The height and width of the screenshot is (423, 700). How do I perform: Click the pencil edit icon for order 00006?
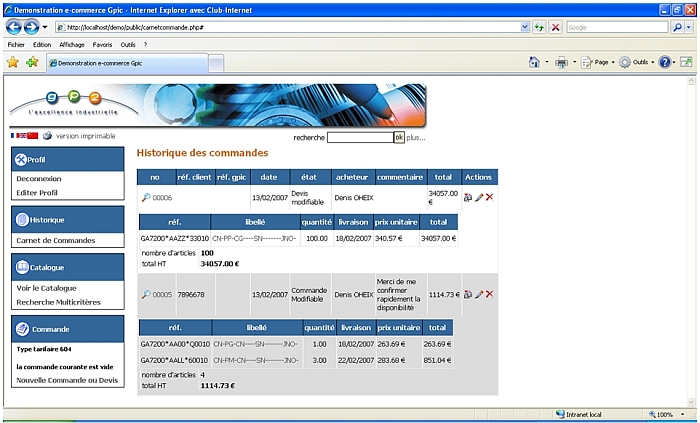tap(479, 198)
